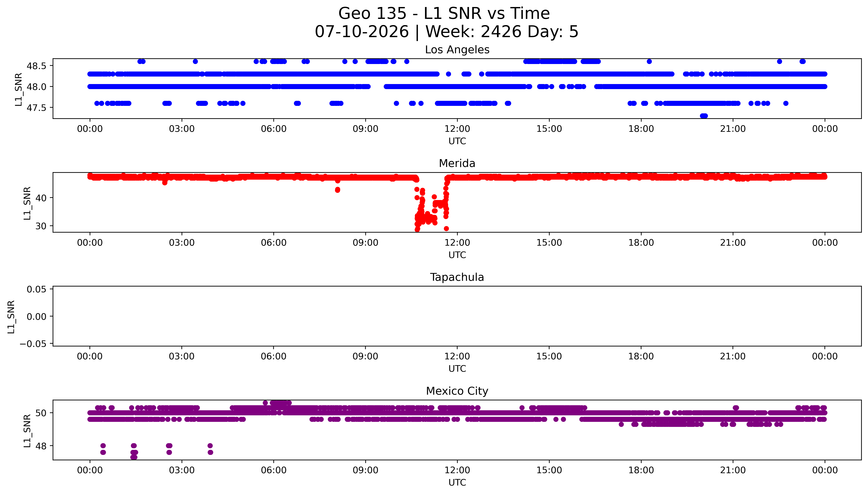Click the UTC axis label below Merida plot
Screen dimensions: 868x494
click(457, 255)
